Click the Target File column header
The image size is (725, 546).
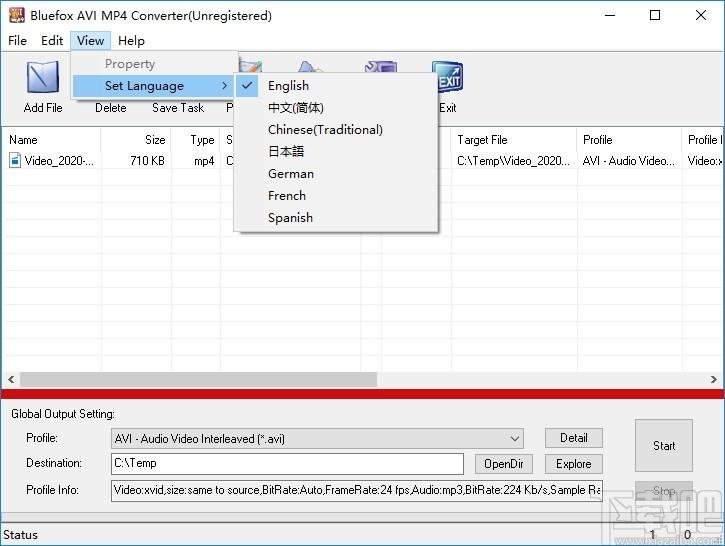[514, 140]
